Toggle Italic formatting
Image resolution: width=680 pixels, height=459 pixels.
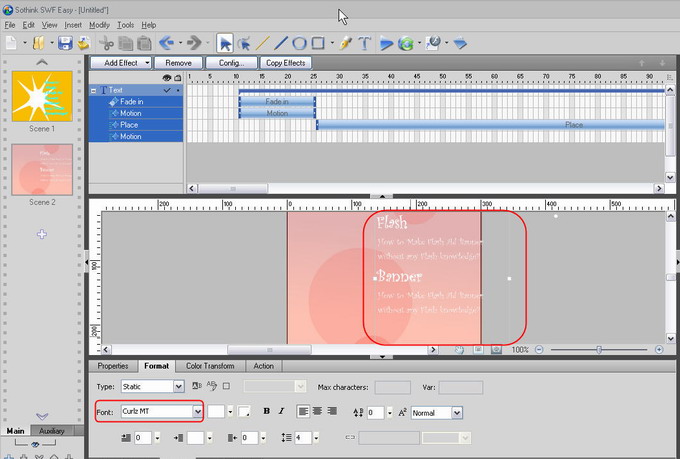tap(281, 411)
